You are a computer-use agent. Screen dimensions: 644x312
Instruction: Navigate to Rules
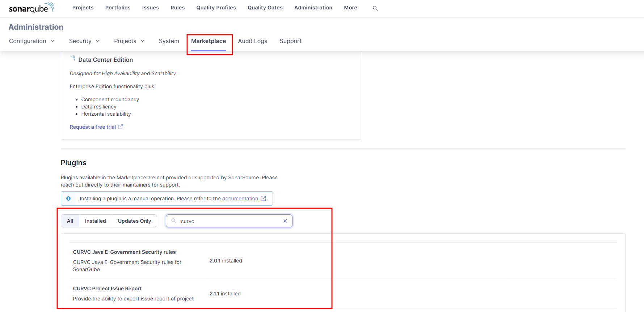click(x=177, y=8)
